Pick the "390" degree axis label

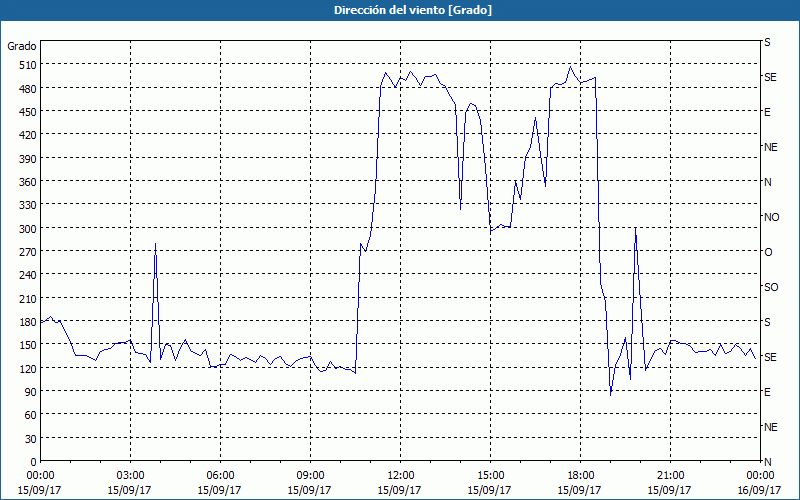click(28, 159)
